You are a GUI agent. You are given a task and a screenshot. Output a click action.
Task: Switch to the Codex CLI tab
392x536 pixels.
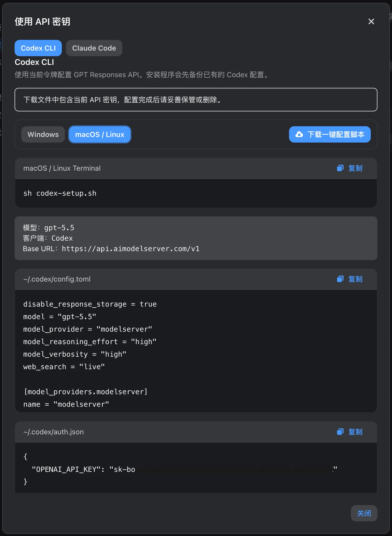(38, 48)
